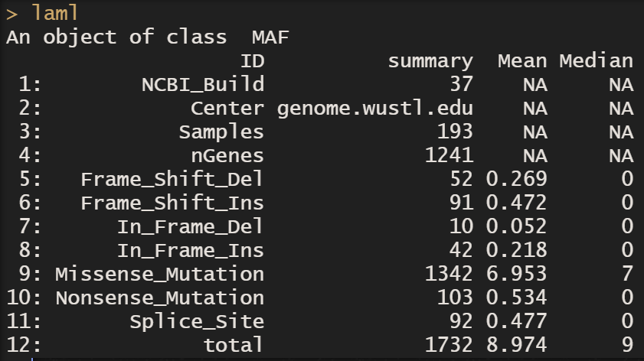Screen dimensions: 644x361
Task: Select the 'Nonsense_Mutation' row label
Action: [159, 298]
